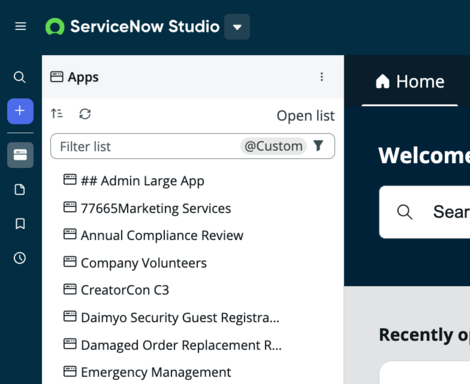Select Daimyo Security Guest Registra... app
Screen dimensions: 470x384
171,317
